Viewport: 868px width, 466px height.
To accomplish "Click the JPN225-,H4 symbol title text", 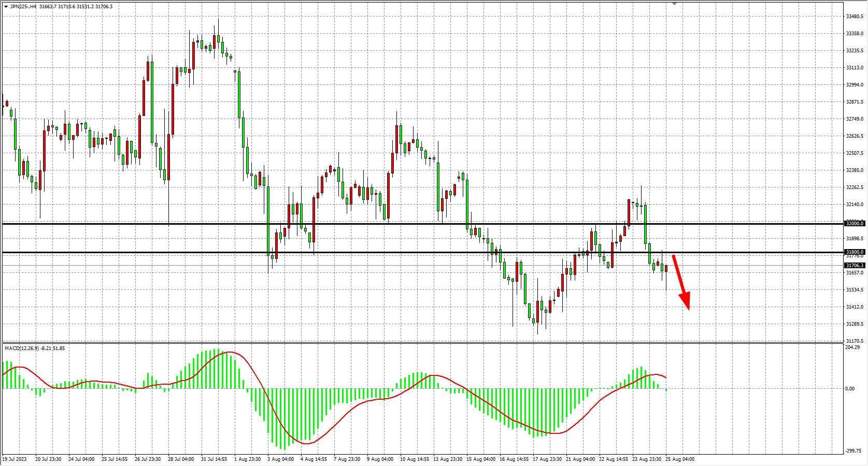I will 23,7.
